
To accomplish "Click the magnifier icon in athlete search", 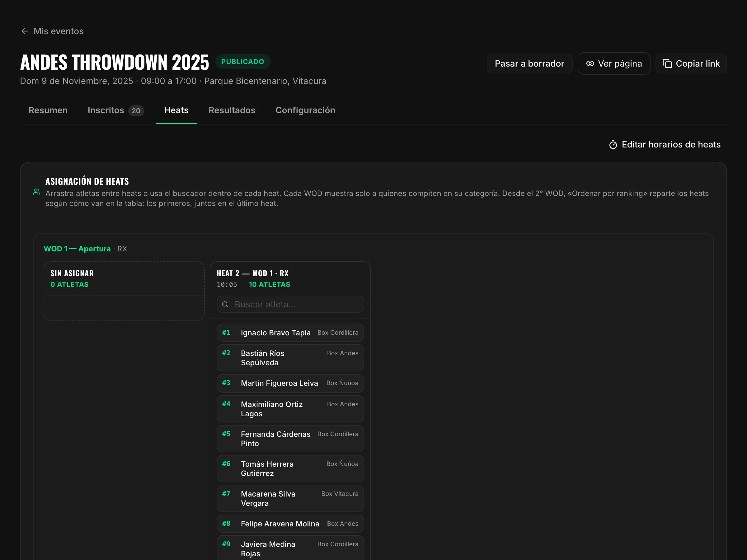I will 225,305.
